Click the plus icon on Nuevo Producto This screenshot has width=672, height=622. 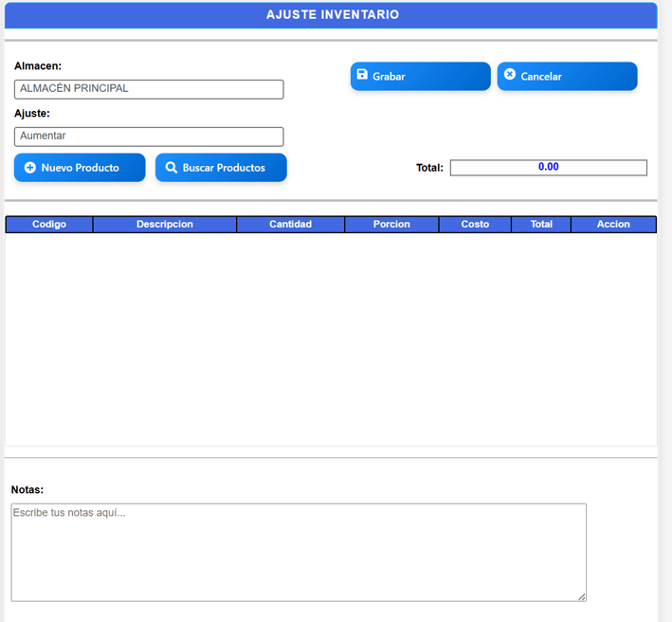pos(30,168)
